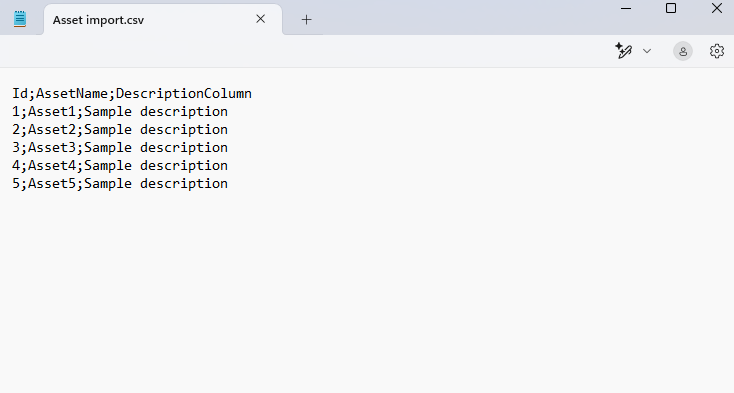
Task: Place cursor in header line Id;AssetName;DescriptionColumn
Action: click(x=132, y=94)
